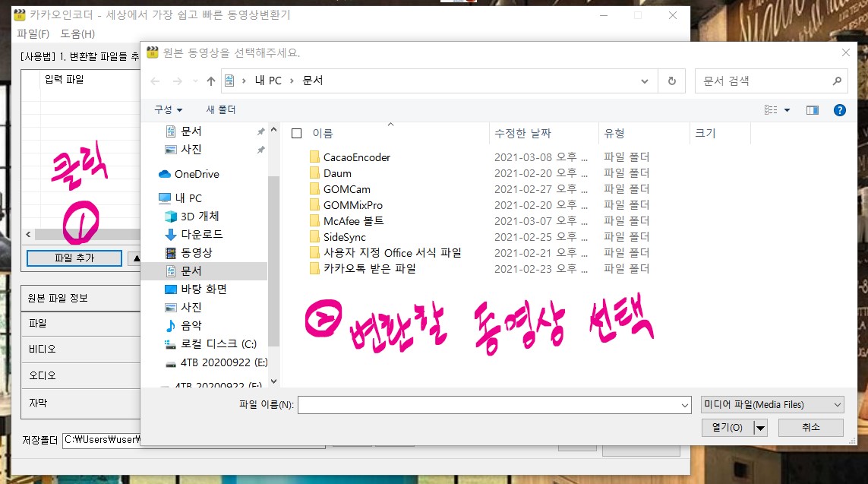The height and width of the screenshot is (484, 868).
Task: Open 다운로드 in navigation pane
Action: point(201,234)
